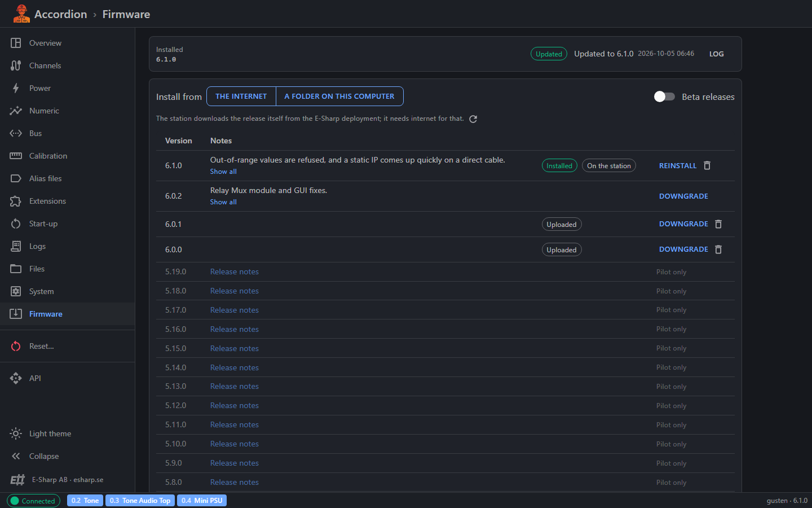
Task: Collapse the sidebar
Action: [35, 456]
